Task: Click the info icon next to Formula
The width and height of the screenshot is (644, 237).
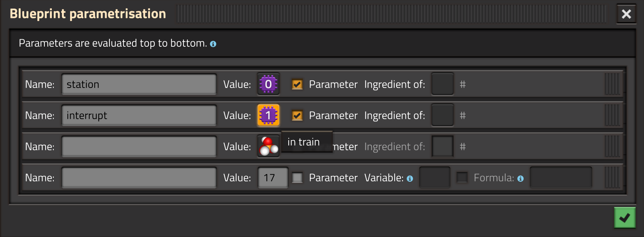Action: [520, 179]
